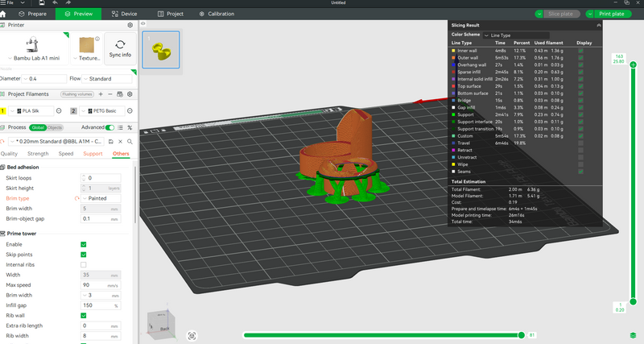This screenshot has height=344, width=644.
Task: Toggle Seams display checkbox
Action: pyautogui.click(x=580, y=172)
